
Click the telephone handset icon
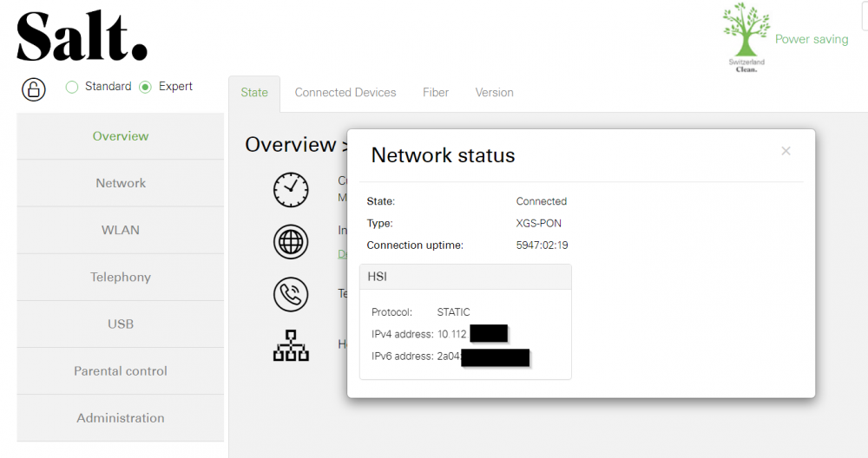(x=291, y=294)
